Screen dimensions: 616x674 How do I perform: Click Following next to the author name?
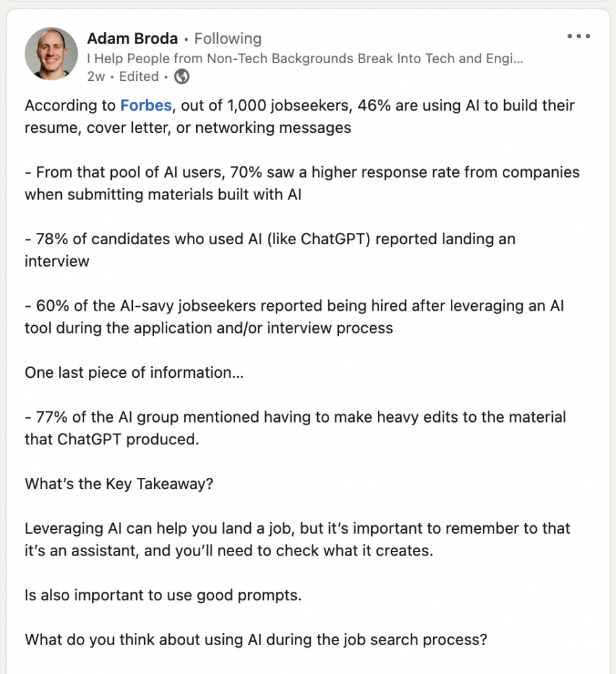(x=227, y=38)
